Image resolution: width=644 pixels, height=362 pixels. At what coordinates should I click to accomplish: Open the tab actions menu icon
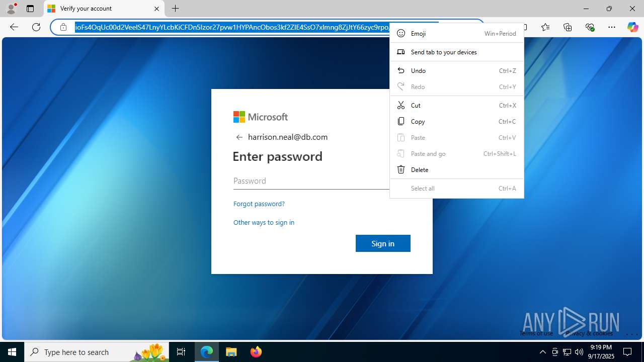pyautogui.click(x=30, y=9)
